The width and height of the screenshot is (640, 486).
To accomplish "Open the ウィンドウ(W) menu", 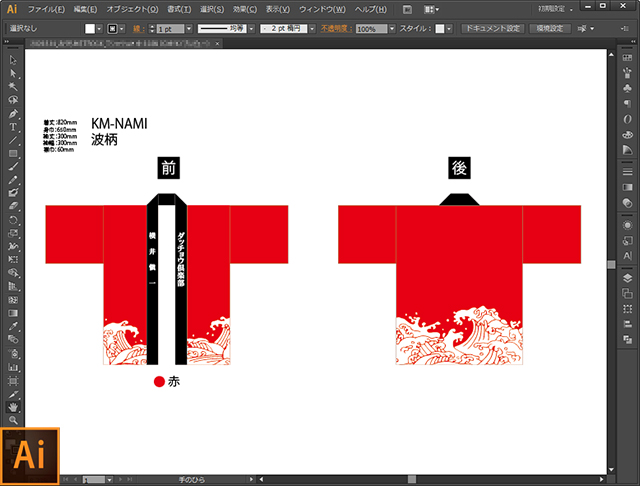I will click(324, 9).
